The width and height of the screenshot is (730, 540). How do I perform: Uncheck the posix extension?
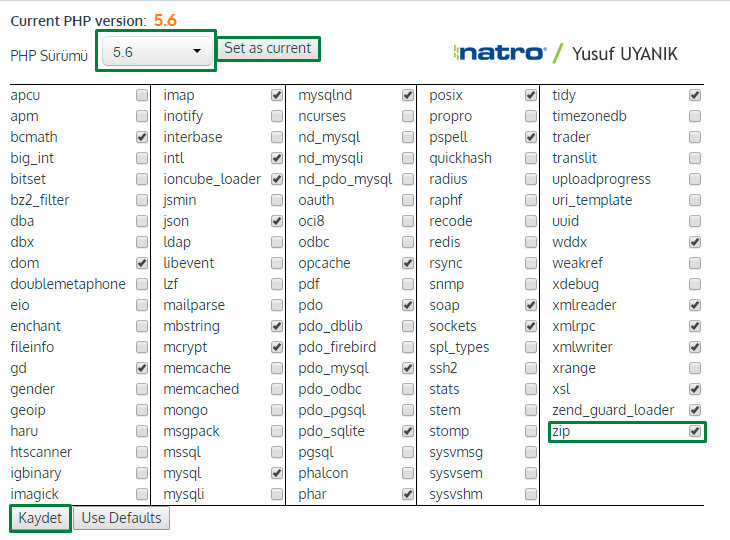(531, 95)
